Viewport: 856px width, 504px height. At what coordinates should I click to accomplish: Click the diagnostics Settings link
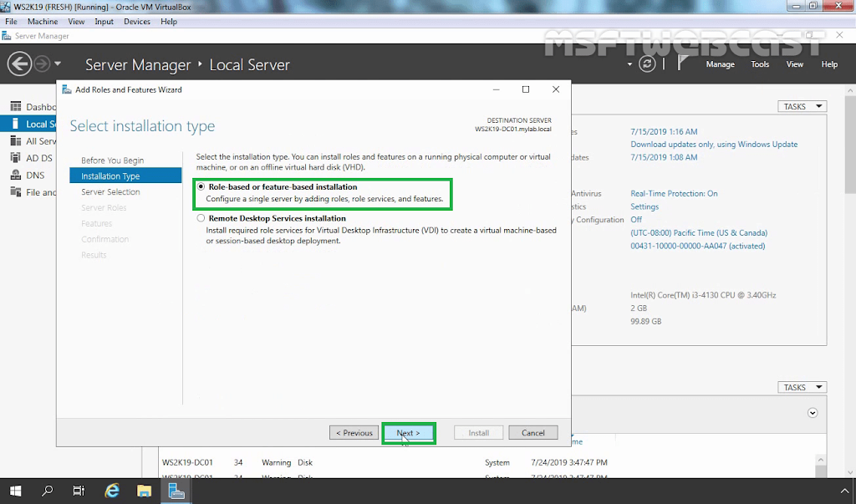point(645,206)
